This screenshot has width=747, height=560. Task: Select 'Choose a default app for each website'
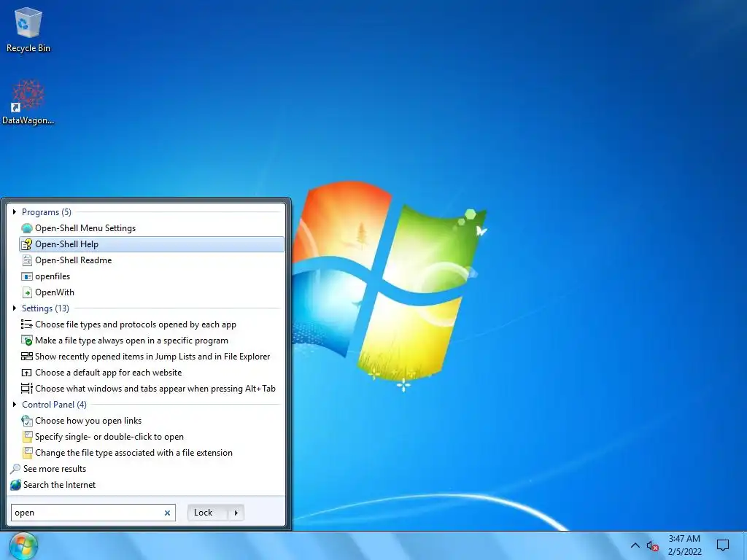tap(152, 373)
